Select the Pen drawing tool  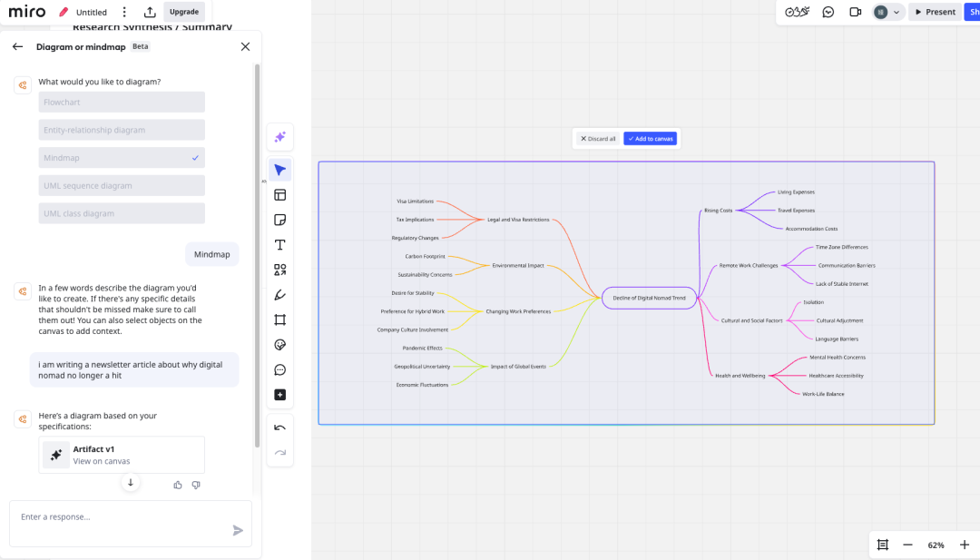click(x=280, y=295)
